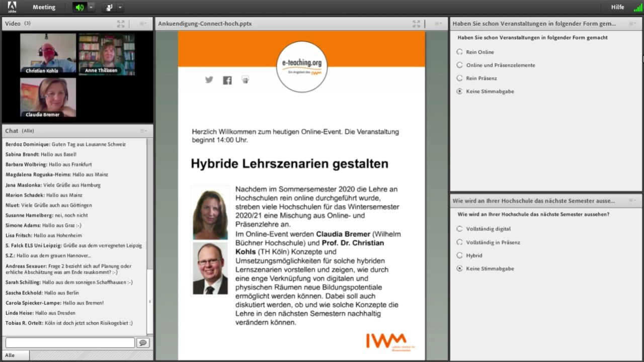Send chat message with speech bubble button
Viewport: 644px width, 362px height.
[143, 342]
